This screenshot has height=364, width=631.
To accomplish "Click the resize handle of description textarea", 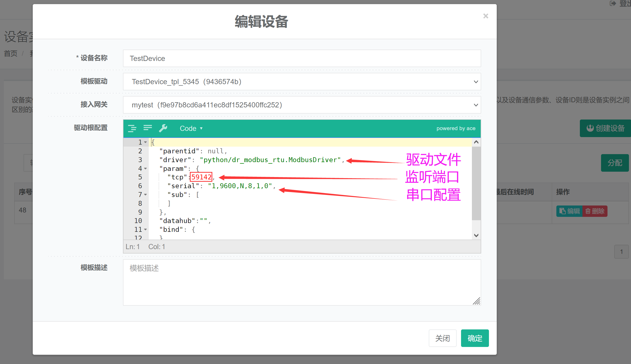I will [x=477, y=301].
